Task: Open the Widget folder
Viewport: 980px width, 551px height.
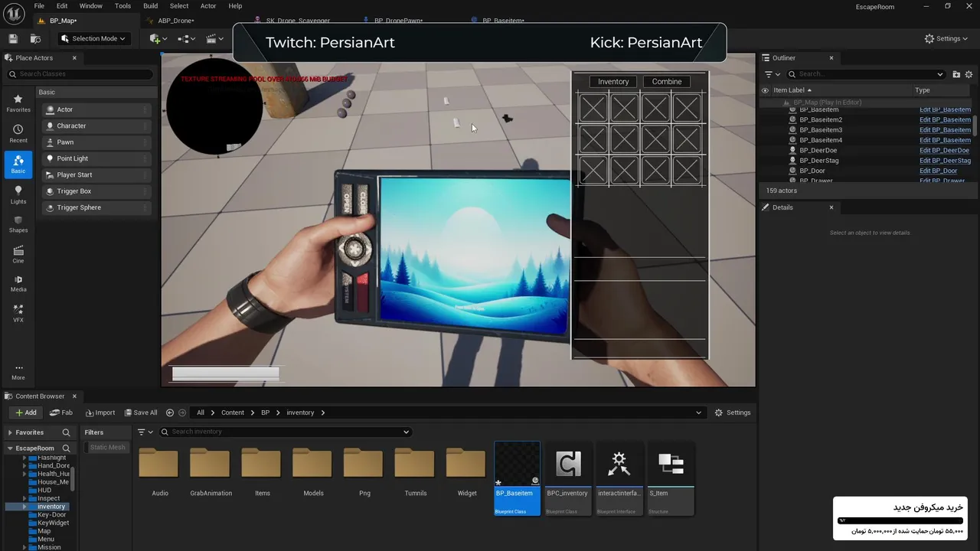Action: (467, 472)
